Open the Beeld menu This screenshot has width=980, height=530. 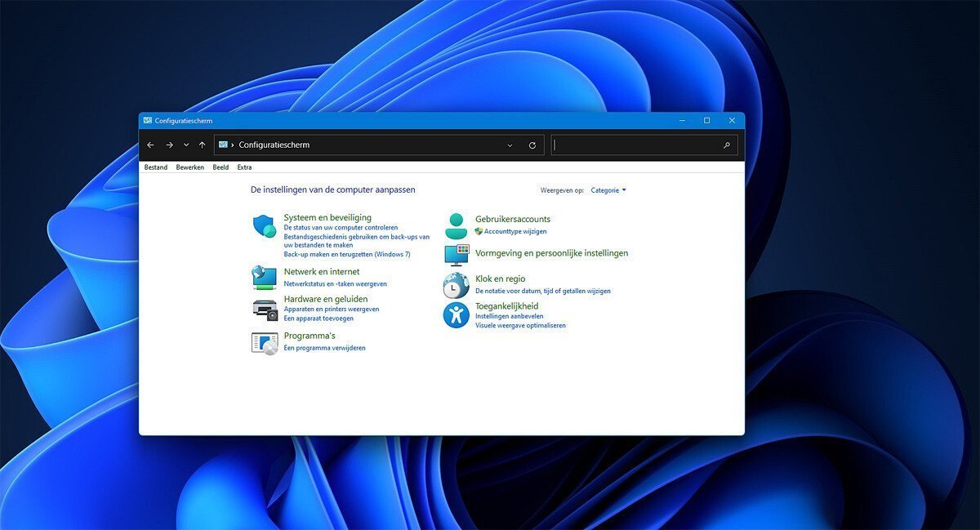point(220,167)
